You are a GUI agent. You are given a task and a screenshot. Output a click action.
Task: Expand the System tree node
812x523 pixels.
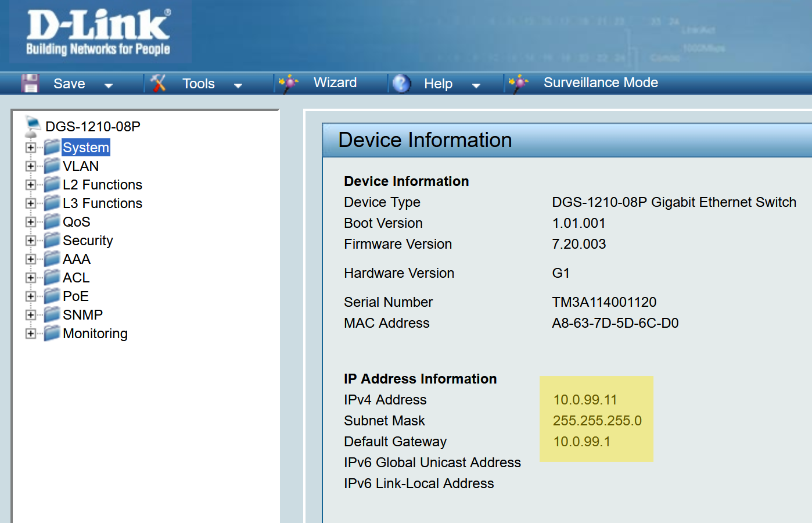pyautogui.click(x=31, y=148)
